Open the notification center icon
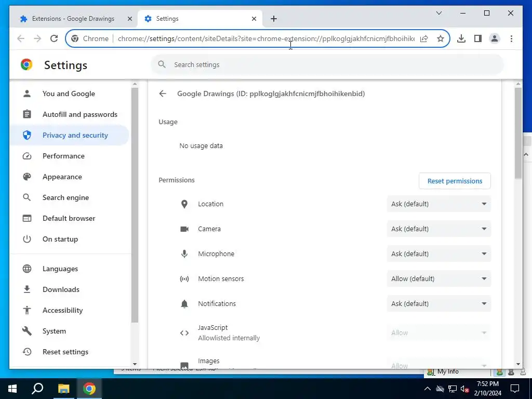The height and width of the screenshot is (399, 532). coord(515,389)
